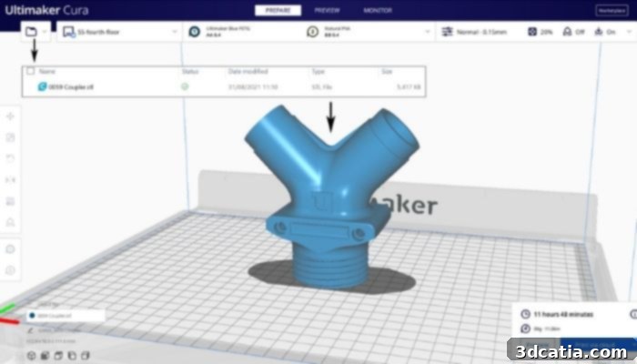
Task: Select the Move tool in left toolbar
Action: coord(10,116)
